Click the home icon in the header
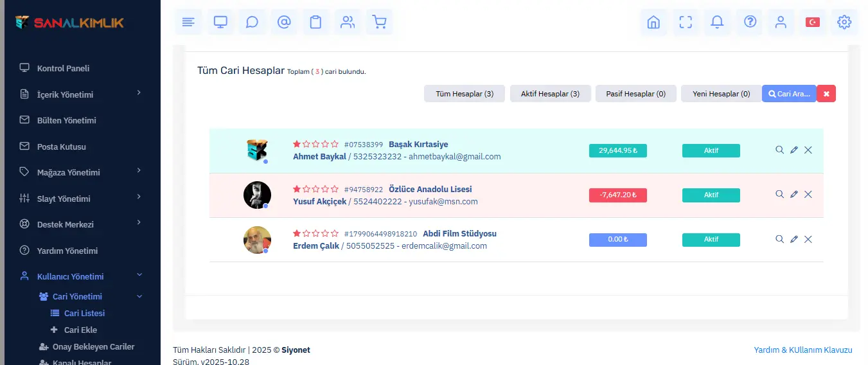 [653, 22]
